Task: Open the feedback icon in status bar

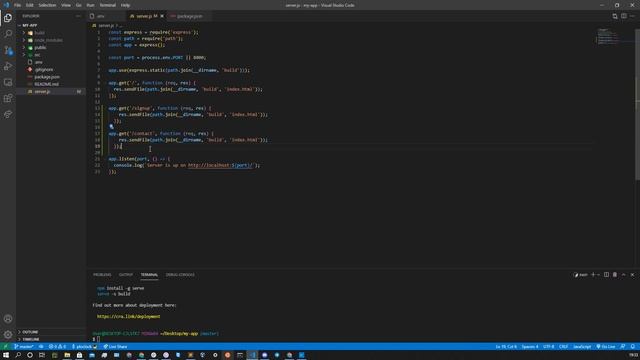Action: click(622, 347)
